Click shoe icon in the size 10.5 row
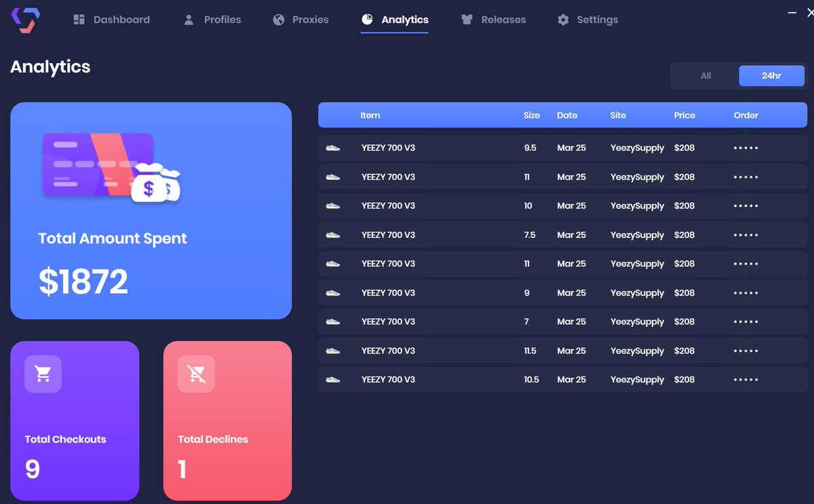Viewport: 814px width, 504px height. pyautogui.click(x=332, y=380)
